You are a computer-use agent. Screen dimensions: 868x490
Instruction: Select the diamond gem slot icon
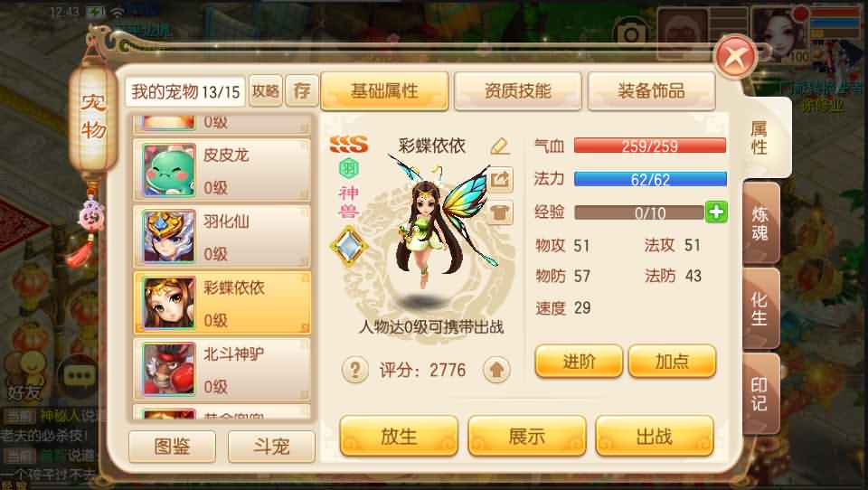[349, 247]
